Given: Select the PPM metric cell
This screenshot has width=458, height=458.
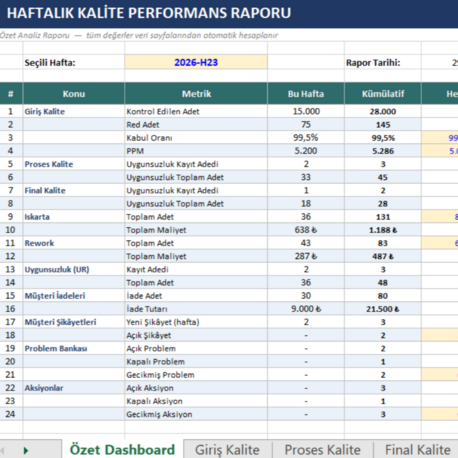Looking at the screenshot, I should click(196, 151).
